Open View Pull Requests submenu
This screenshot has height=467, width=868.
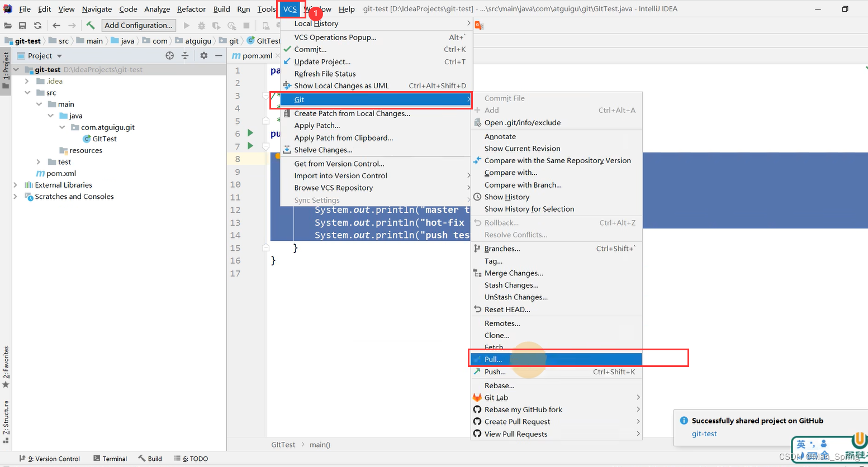556,434
